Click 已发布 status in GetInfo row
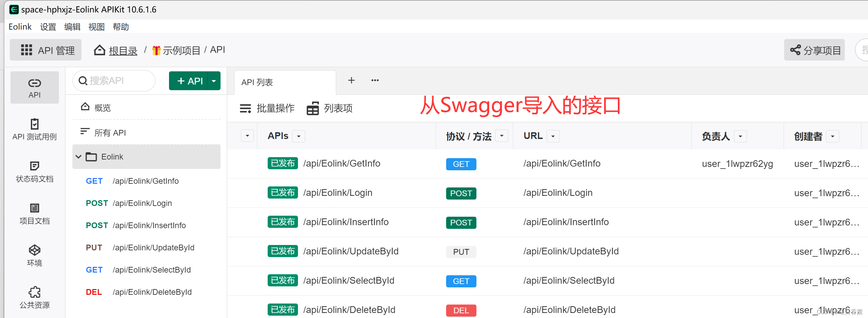868x318 pixels. [x=283, y=164]
